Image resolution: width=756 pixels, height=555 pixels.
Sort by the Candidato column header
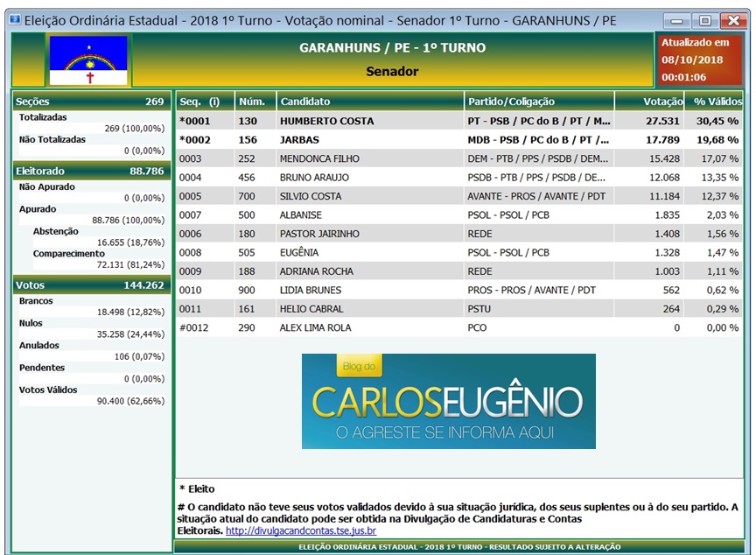[370, 102]
